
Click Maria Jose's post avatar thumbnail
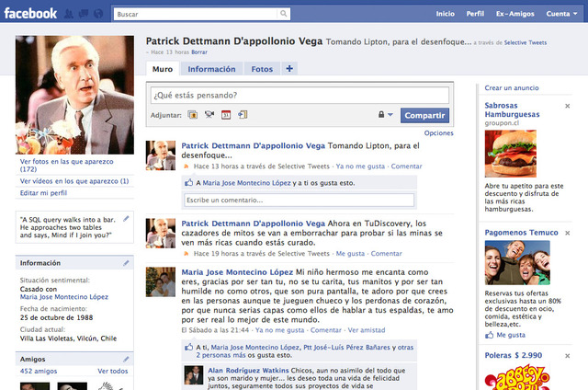161,281
